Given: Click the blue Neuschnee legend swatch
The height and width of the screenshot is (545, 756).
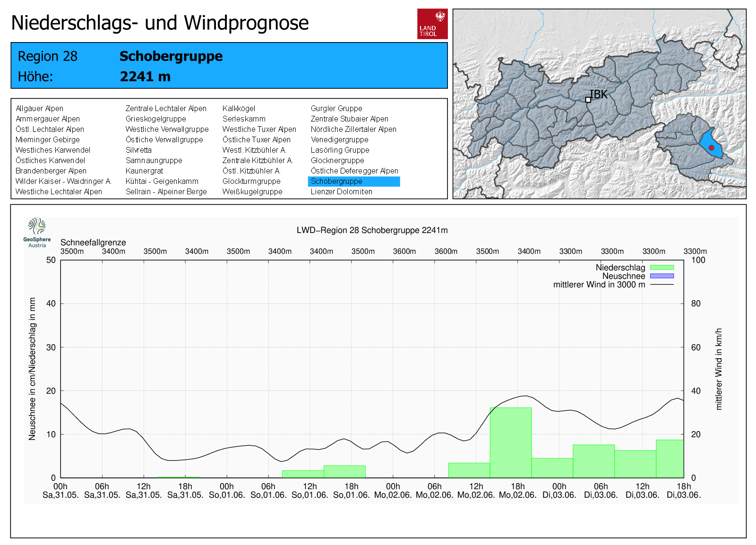Looking at the screenshot, I should tap(661, 276).
